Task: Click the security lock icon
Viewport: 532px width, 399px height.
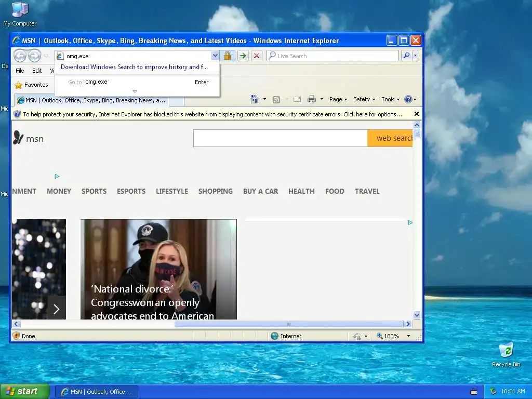Action: tap(227, 56)
